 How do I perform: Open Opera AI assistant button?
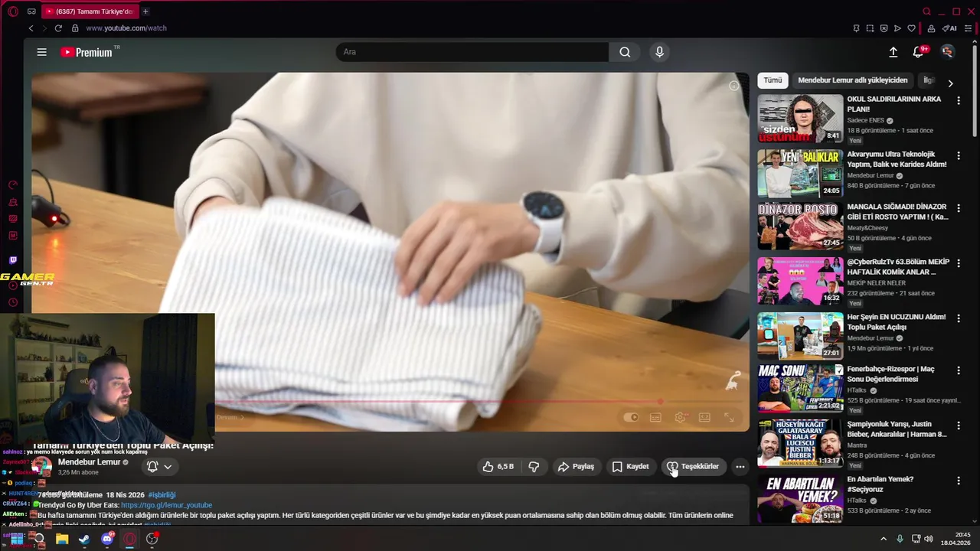(950, 28)
